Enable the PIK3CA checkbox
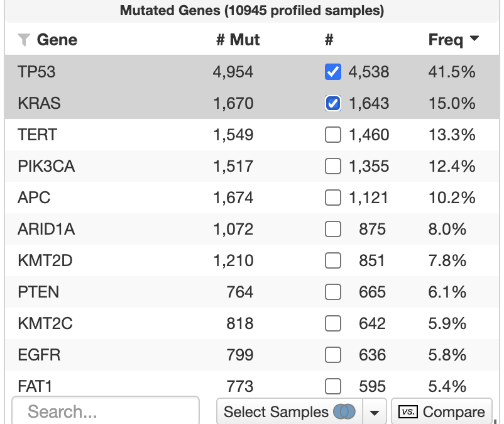The image size is (504, 424). (x=332, y=166)
